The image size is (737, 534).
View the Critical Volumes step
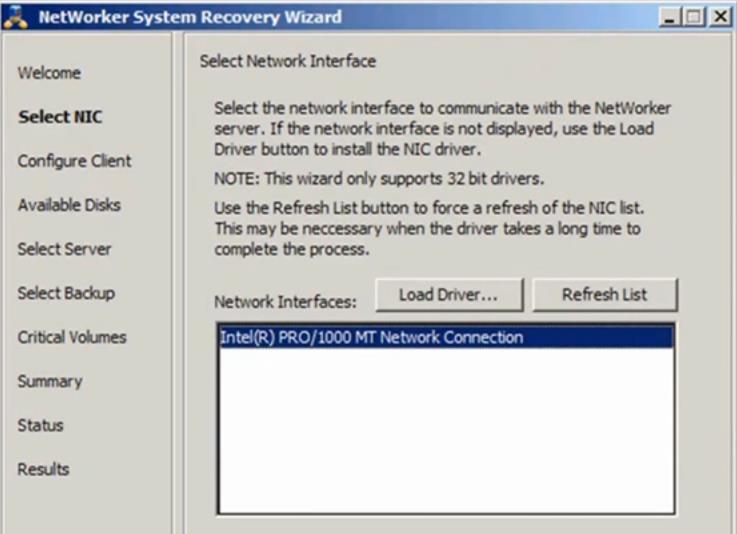(x=72, y=337)
